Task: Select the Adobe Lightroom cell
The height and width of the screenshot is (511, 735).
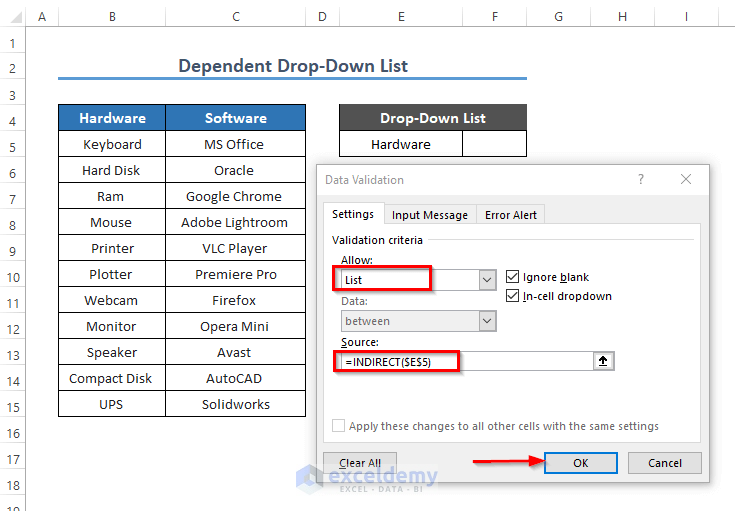Action: 236,222
